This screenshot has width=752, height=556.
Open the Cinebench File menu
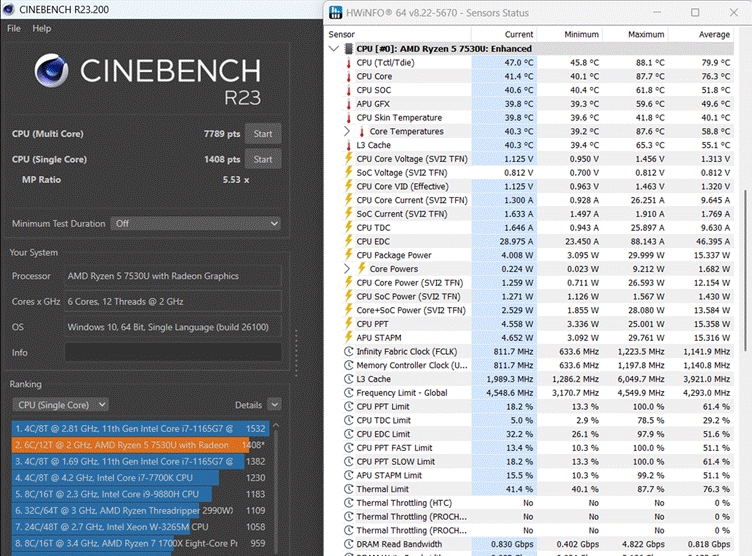click(x=13, y=28)
